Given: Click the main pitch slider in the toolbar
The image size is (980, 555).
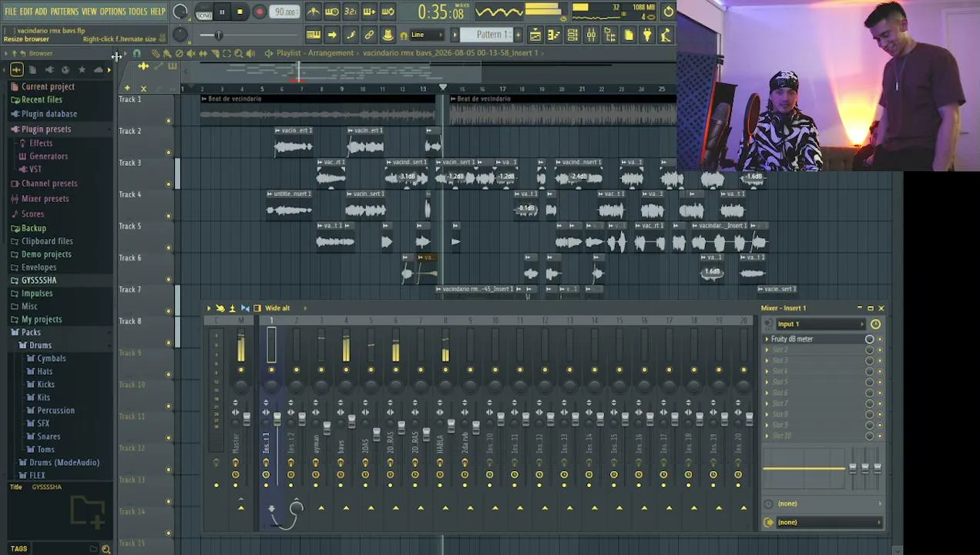Looking at the screenshot, I should click(x=218, y=35).
